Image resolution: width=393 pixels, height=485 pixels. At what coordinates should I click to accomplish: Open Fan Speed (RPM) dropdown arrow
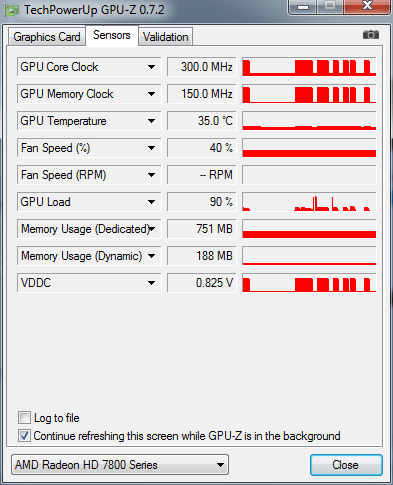tap(151, 175)
